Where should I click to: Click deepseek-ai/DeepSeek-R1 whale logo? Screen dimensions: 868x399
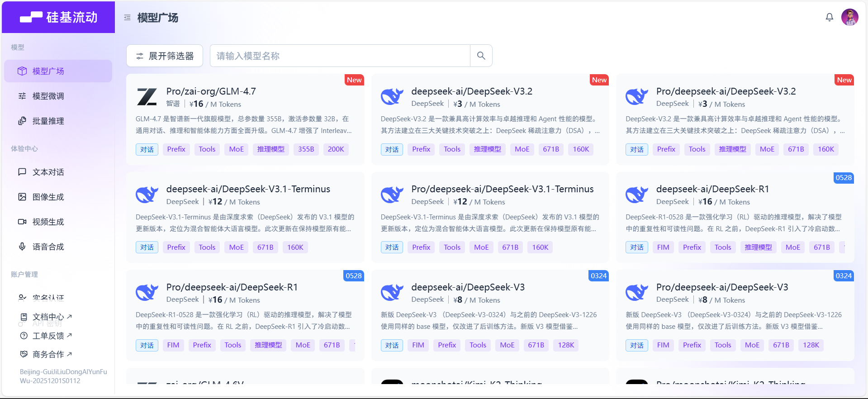click(637, 195)
